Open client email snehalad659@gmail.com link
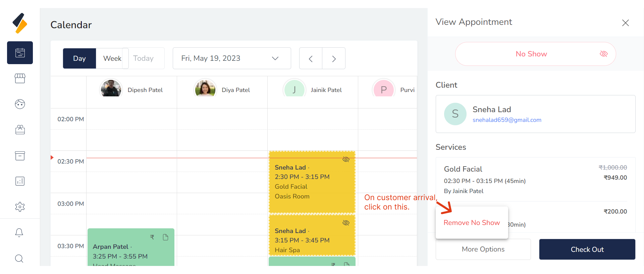The height and width of the screenshot is (274, 644). 507,120
